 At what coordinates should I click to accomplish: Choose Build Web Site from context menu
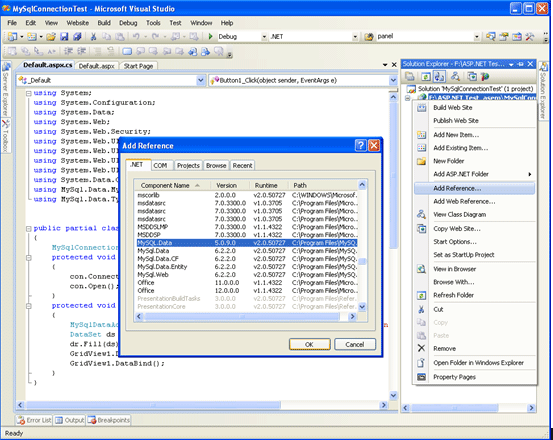click(x=474, y=108)
